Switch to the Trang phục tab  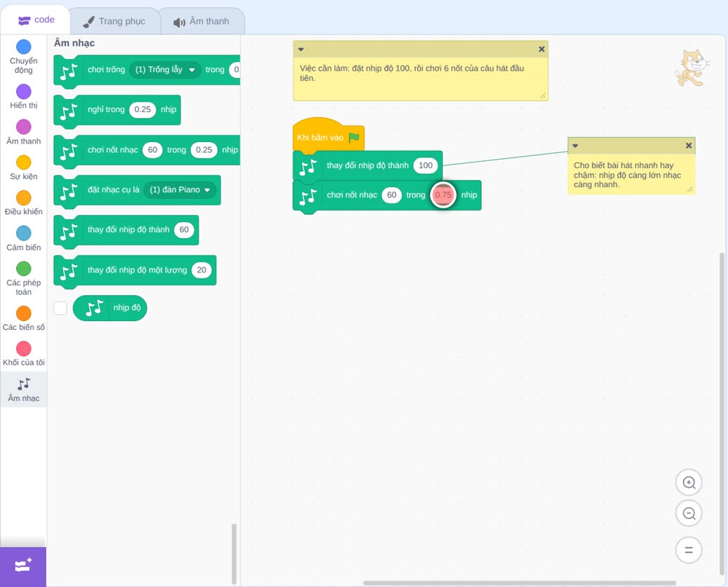114,21
